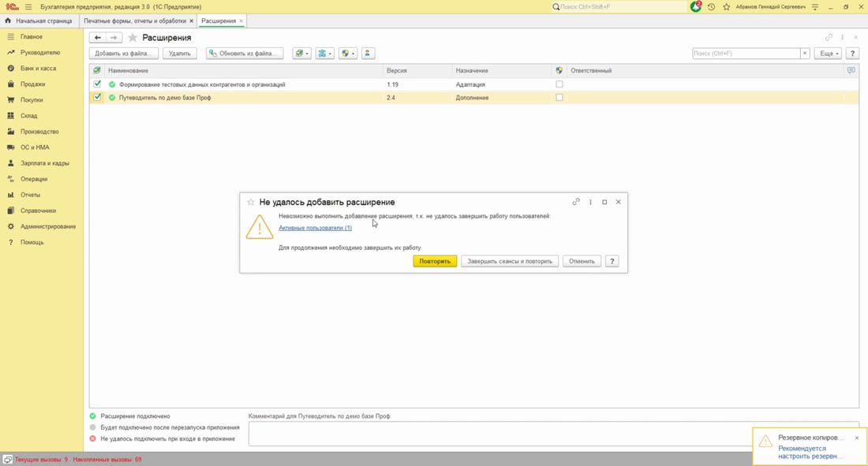This screenshot has height=466, width=868.
Task: Open Помощь section
Action: [x=32, y=242]
